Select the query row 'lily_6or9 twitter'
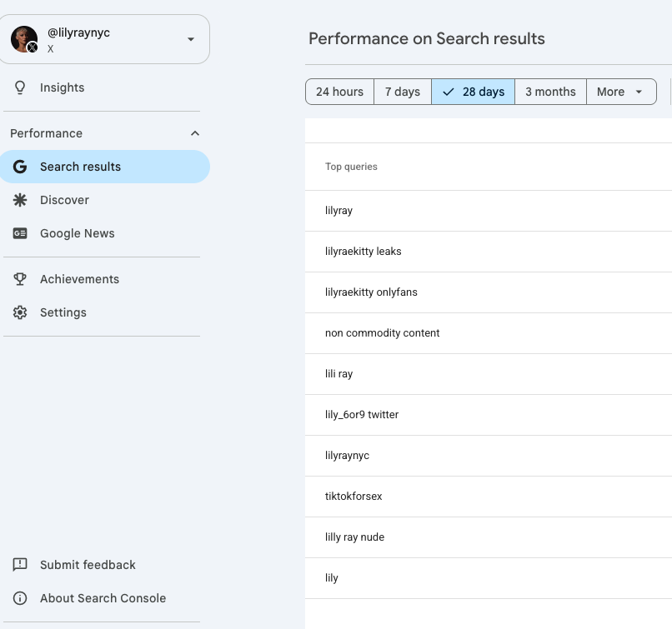This screenshot has height=629, width=672. point(488,415)
